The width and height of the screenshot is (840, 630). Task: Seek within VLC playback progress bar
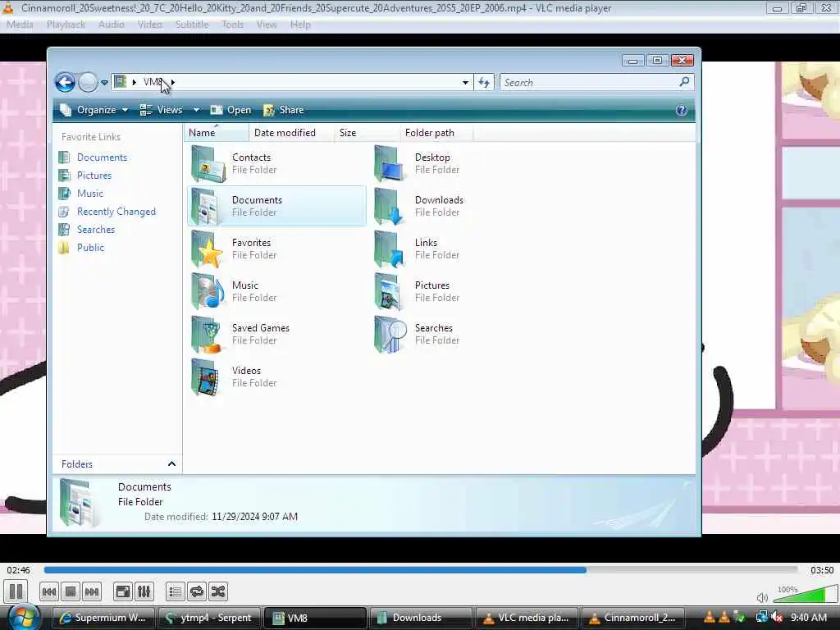(421, 570)
